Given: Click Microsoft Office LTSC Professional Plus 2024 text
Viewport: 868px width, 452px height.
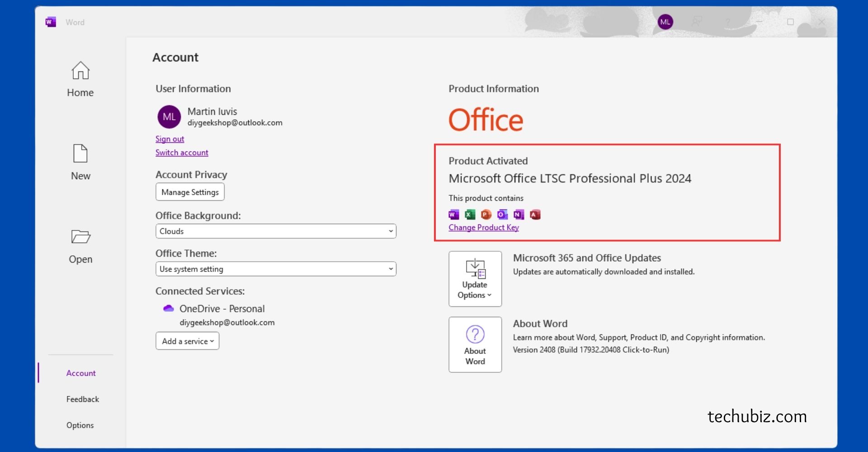Looking at the screenshot, I should tap(570, 179).
